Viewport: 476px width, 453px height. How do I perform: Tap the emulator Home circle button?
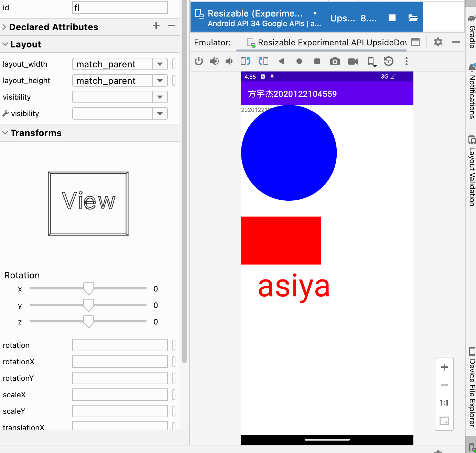click(299, 61)
